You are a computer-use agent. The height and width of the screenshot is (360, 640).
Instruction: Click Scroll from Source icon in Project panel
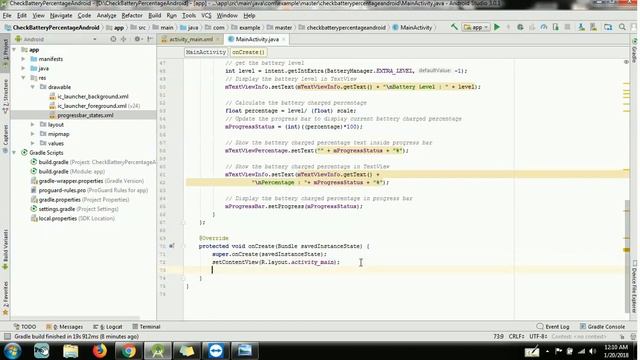pos(113,39)
